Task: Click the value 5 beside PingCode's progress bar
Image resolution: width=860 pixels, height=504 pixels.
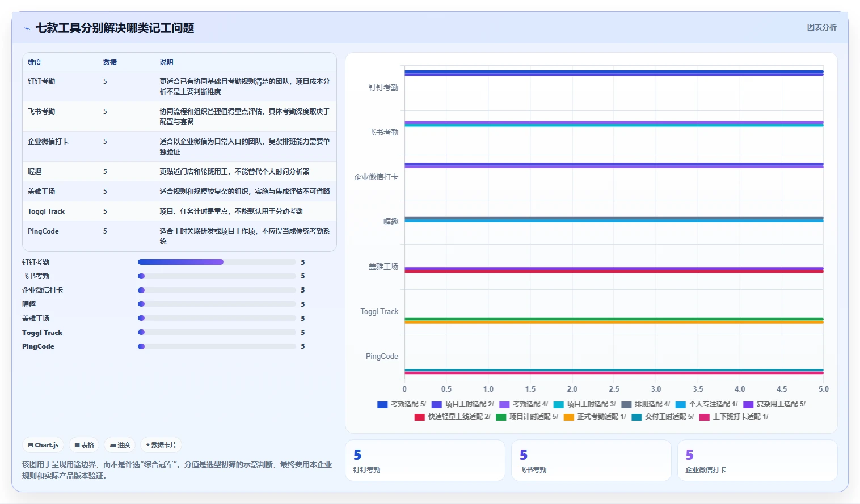Action: point(303,346)
